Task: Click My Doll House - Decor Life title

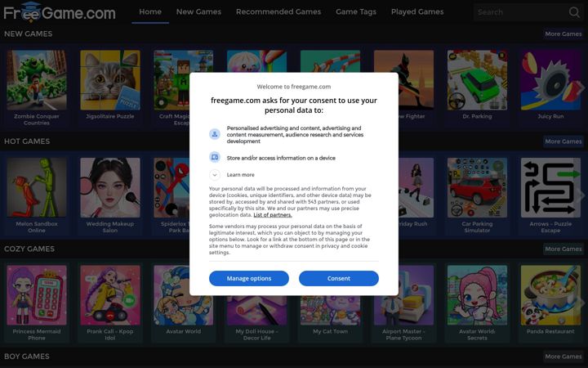Action: click(x=257, y=334)
